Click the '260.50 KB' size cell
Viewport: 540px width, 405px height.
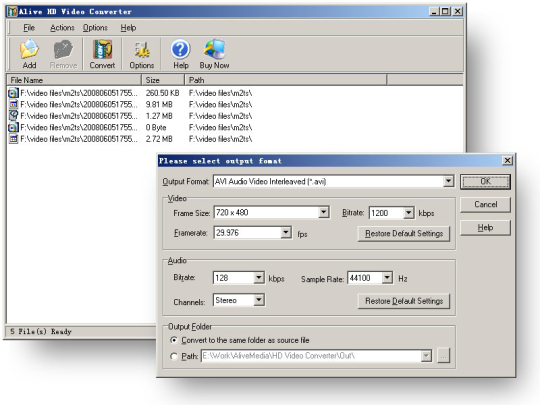(162, 93)
